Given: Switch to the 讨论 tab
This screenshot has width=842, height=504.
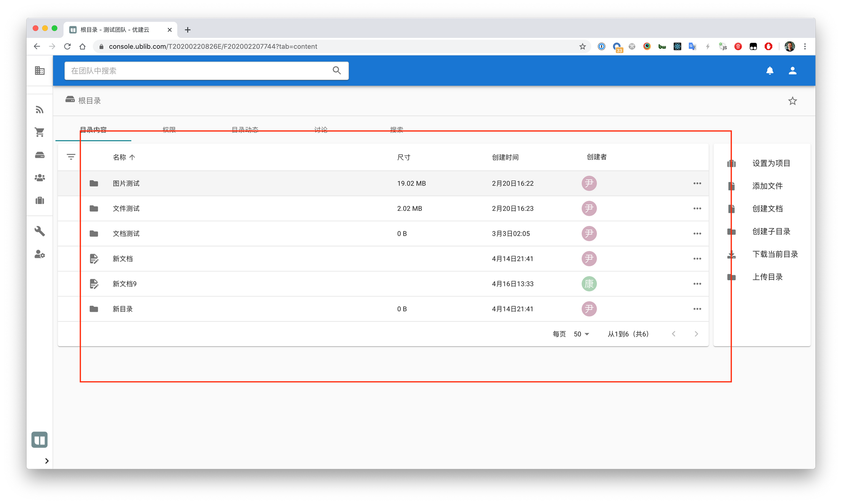Looking at the screenshot, I should pos(320,130).
